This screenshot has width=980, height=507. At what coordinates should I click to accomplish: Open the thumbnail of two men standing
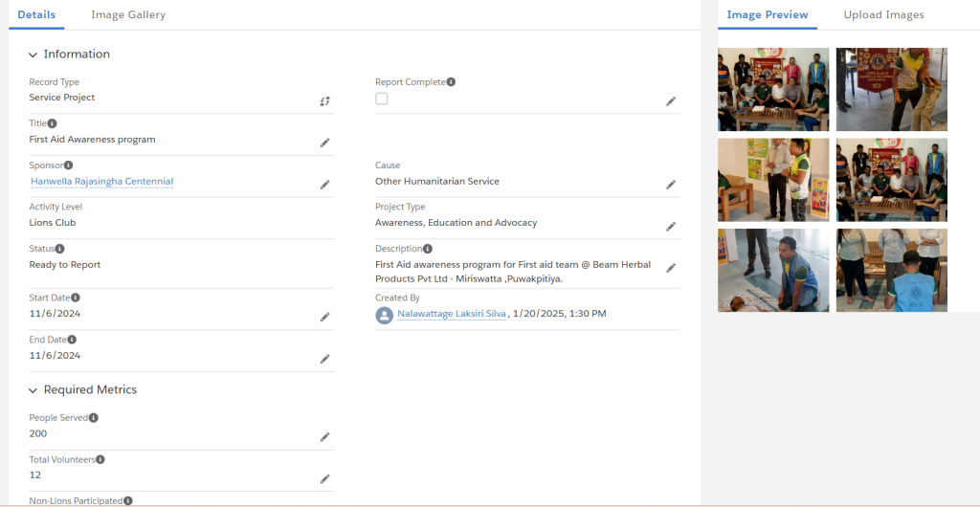pos(773,180)
